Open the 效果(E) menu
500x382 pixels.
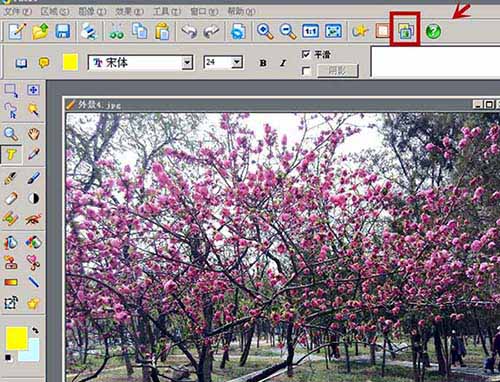[130, 12]
